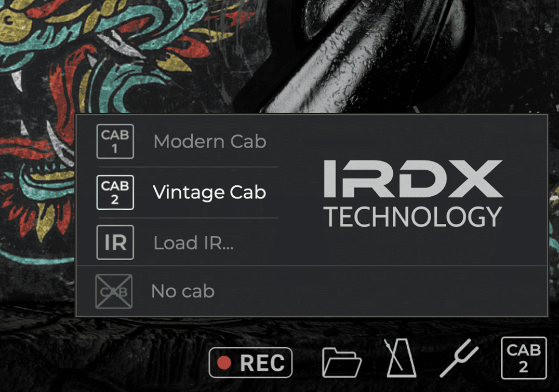559x392 pixels.
Task: Click the crossed-out cabinet icon for No cab
Action: [114, 291]
